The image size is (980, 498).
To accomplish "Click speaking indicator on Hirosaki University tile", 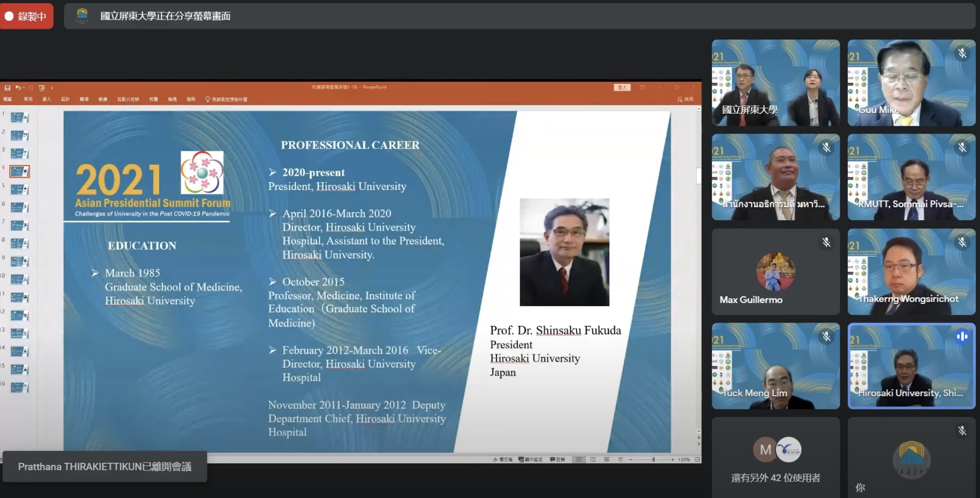I will point(962,336).
